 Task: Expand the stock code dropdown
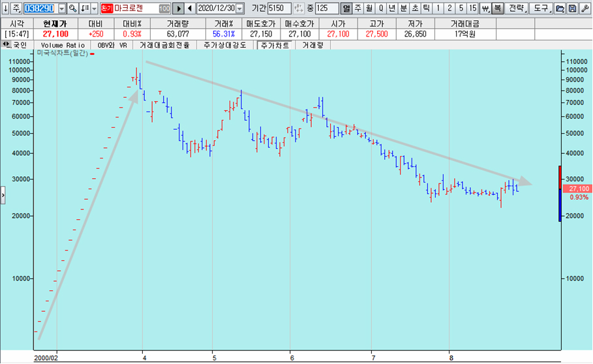[62, 8]
